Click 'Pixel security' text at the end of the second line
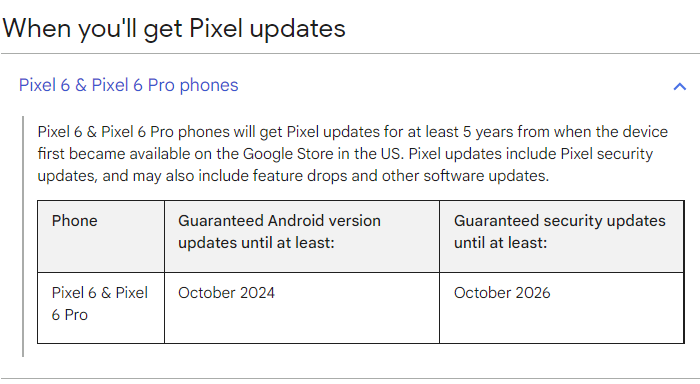 (x=606, y=154)
